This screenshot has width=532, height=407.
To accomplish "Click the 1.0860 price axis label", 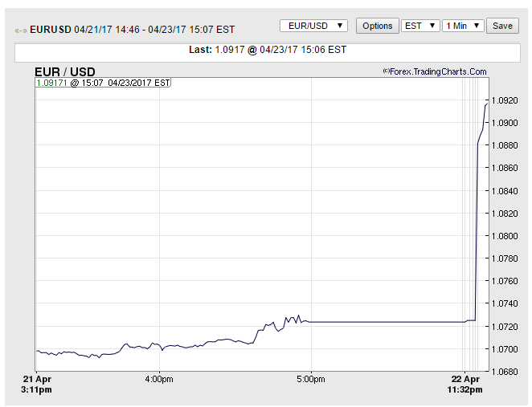I will [505, 168].
